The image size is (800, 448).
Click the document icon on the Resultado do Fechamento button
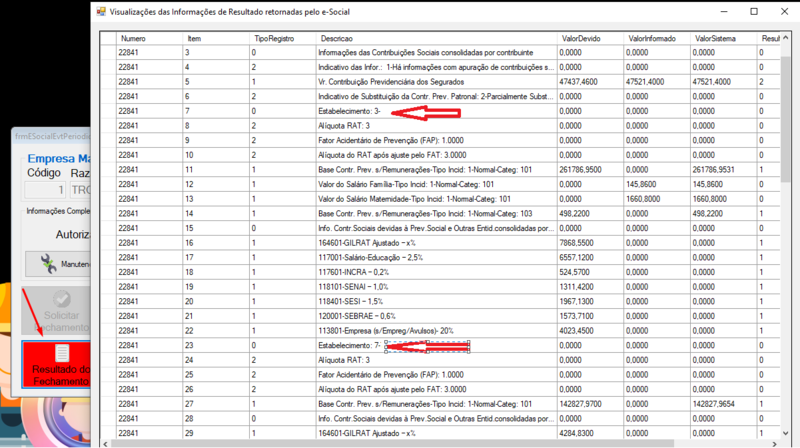[62, 353]
